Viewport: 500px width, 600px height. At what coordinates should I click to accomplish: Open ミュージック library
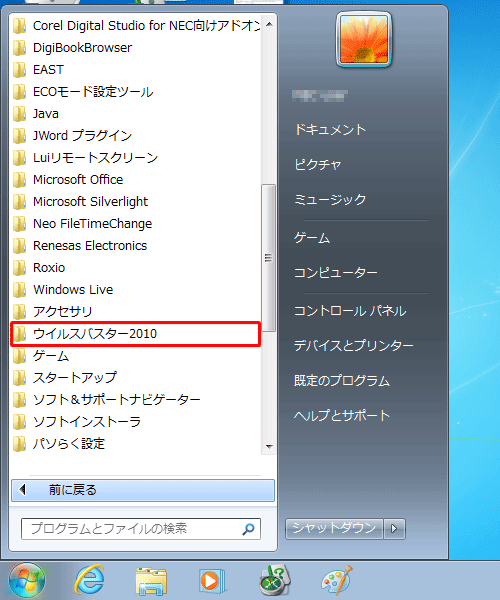[330, 199]
